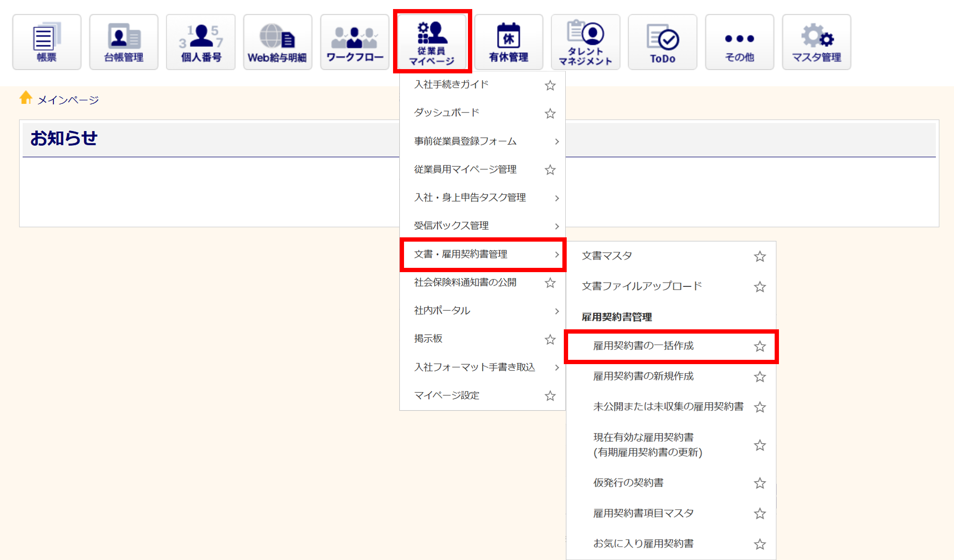Open the その他 three-dots menu

pos(739,42)
